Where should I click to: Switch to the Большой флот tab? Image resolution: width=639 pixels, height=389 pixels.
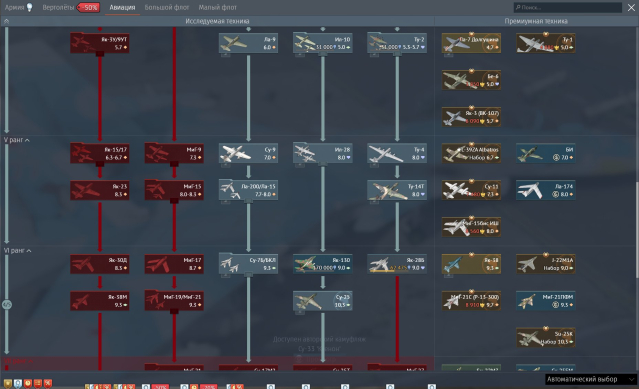(x=167, y=7)
